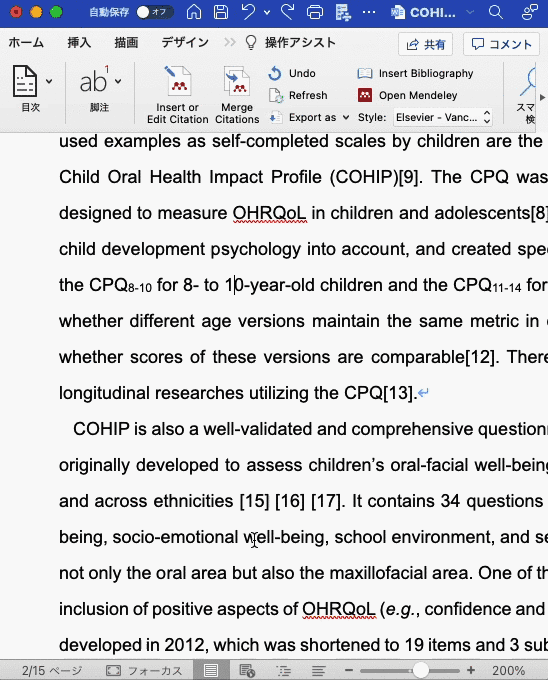This screenshot has height=680, width=548.
Task: Switch to the 挿入 tab
Action: pyautogui.click(x=79, y=42)
